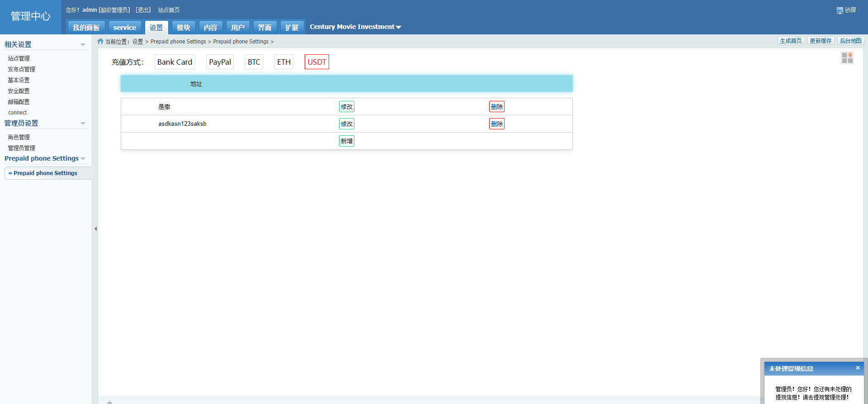The image size is (868, 404).
Task: Click the lock screen monitor icon
Action: pyautogui.click(x=840, y=10)
